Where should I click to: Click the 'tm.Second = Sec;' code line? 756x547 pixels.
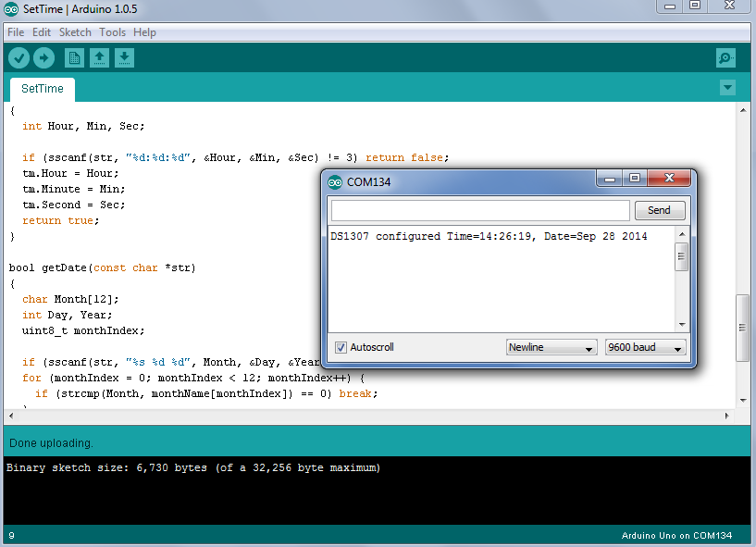[73, 205]
